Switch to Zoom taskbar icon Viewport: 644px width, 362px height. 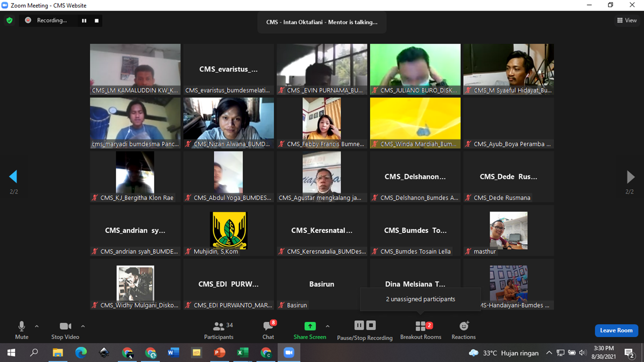pyautogui.click(x=289, y=353)
